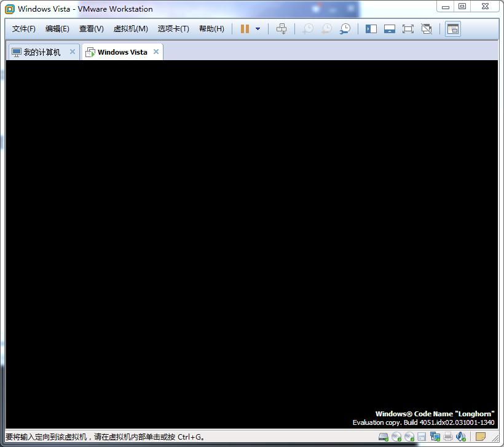Viewport: 504px width, 447px height.
Task: Toggle the thumbnail bar view
Action: [x=390, y=29]
